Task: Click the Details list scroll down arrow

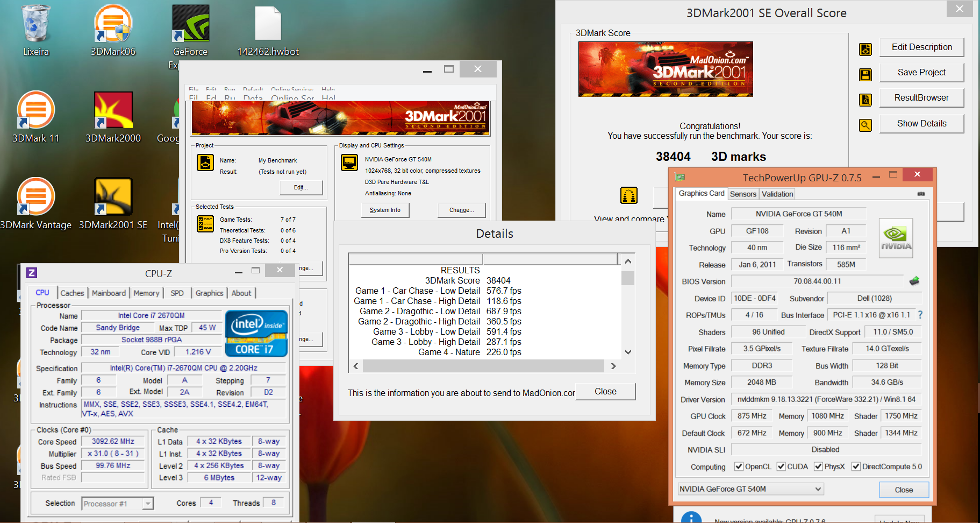Action: [x=628, y=352]
